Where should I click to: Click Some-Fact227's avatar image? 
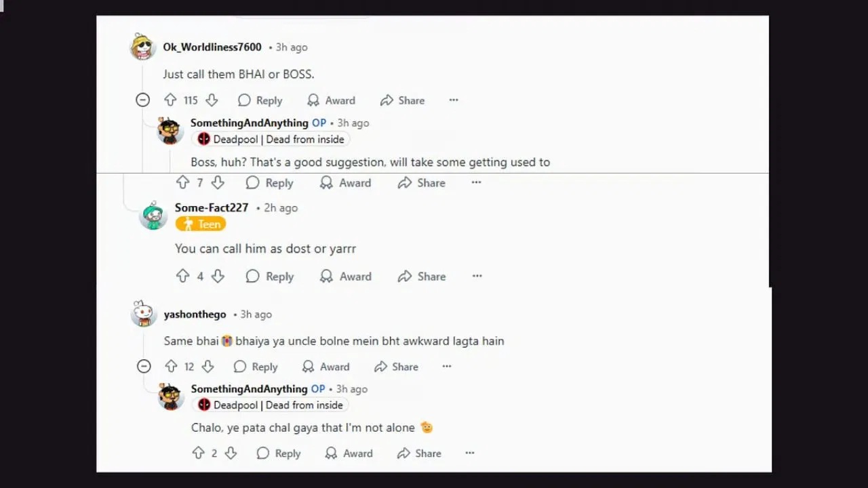pyautogui.click(x=153, y=216)
